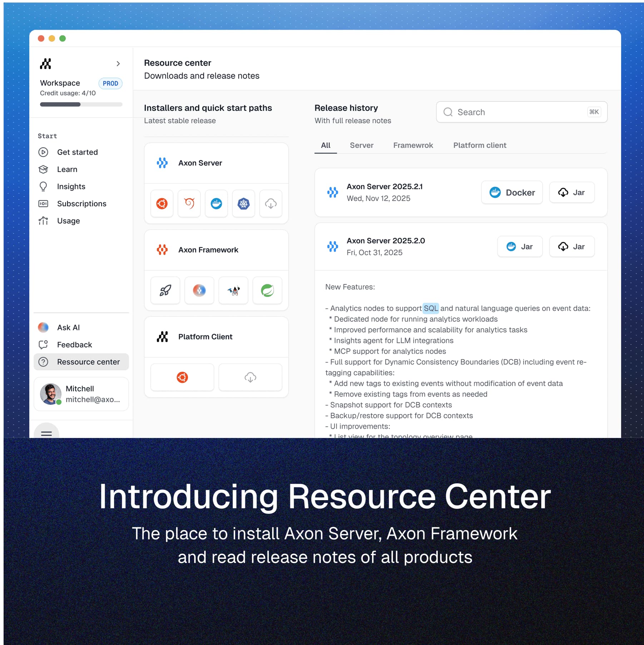The height and width of the screenshot is (645, 644).
Task: Click the green Spring leaf icon
Action: pyautogui.click(x=267, y=290)
